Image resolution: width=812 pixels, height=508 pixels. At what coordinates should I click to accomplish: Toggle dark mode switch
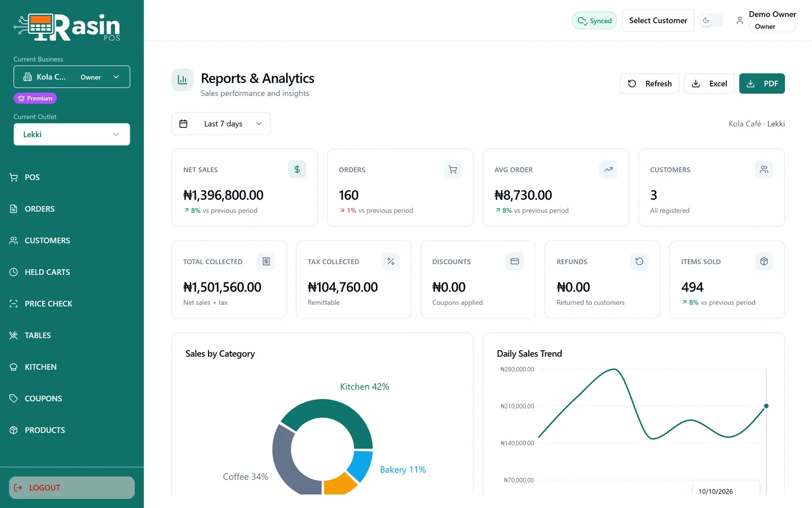point(712,21)
